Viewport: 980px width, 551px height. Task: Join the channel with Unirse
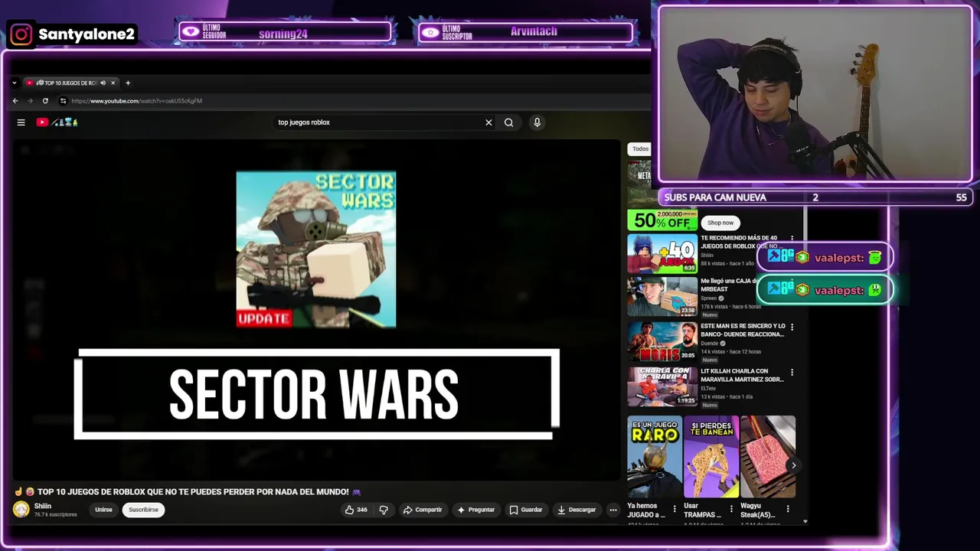point(103,510)
